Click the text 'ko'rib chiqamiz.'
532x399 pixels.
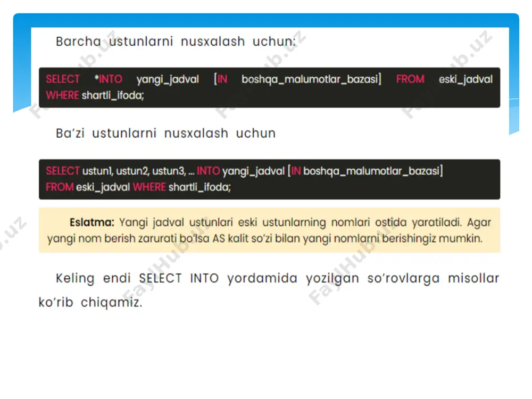tap(90, 302)
